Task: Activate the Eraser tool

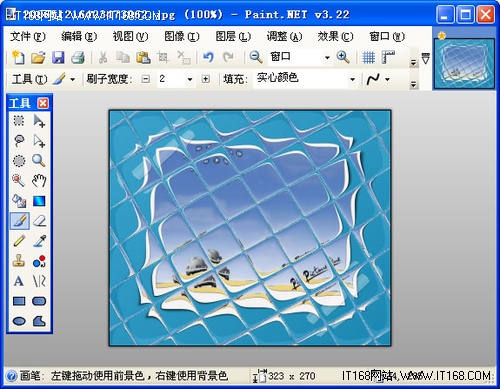Action: [39, 221]
